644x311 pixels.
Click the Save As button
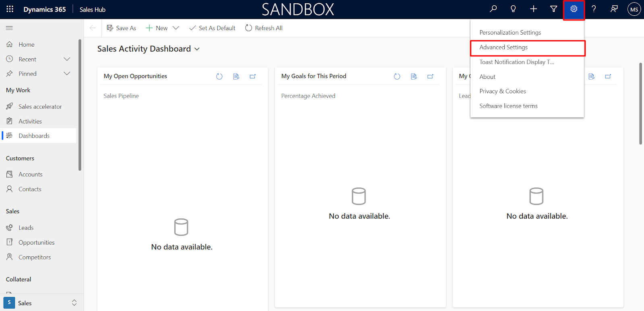tap(121, 28)
